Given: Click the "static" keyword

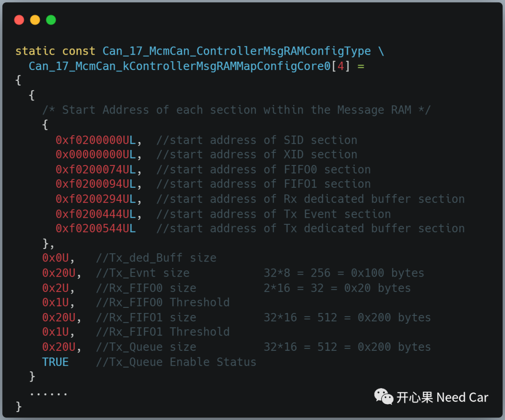Looking at the screenshot, I should coord(35,51).
